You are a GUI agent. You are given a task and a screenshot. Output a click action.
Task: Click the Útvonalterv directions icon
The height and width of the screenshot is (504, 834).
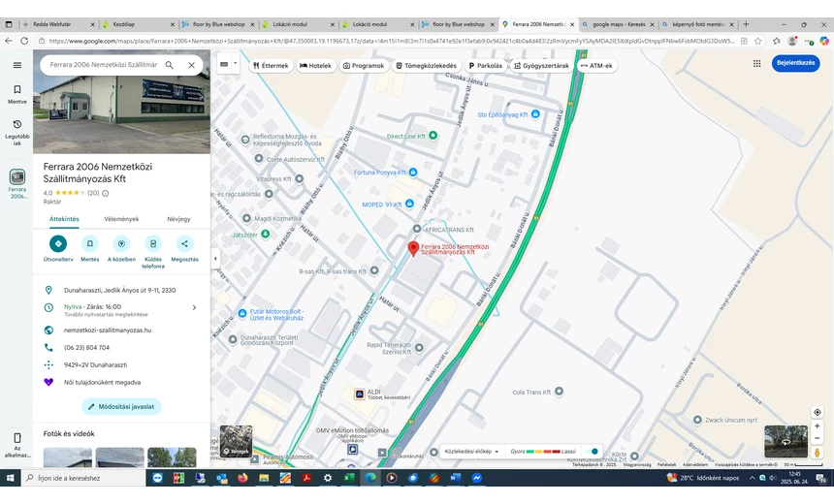pos(58,244)
